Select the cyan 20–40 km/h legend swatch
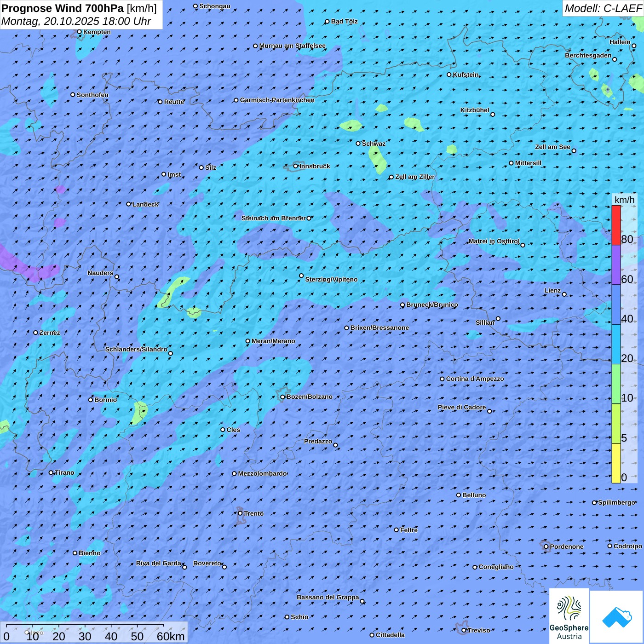The image size is (644, 644). coord(616,344)
